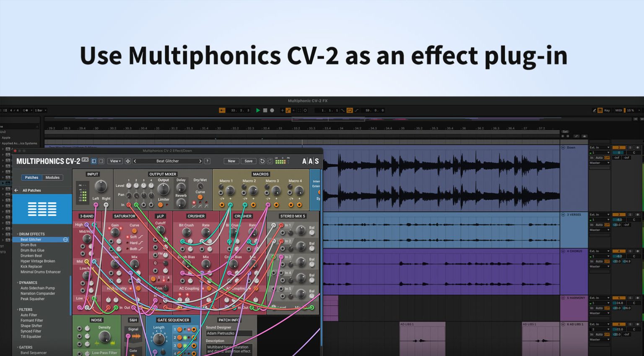This screenshot has height=356, width=644.
Task: Click the redo arrow in Multiphonics toolbar
Action: tap(269, 161)
